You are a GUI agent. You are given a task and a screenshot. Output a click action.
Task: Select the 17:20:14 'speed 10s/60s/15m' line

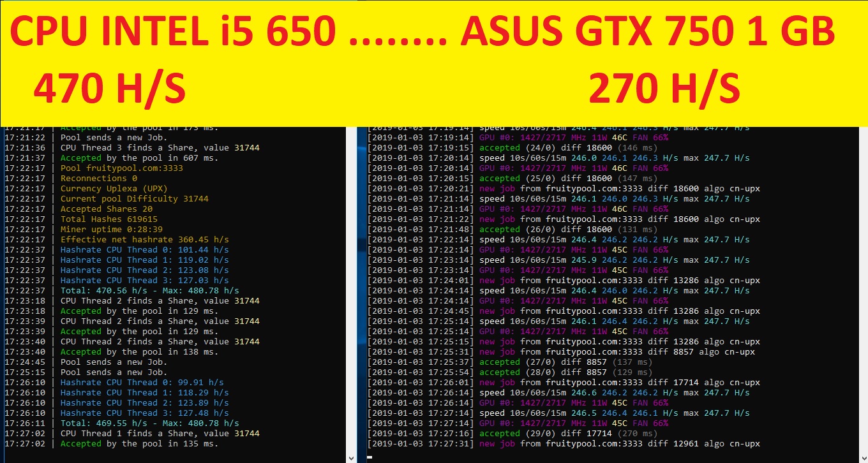[558, 158]
